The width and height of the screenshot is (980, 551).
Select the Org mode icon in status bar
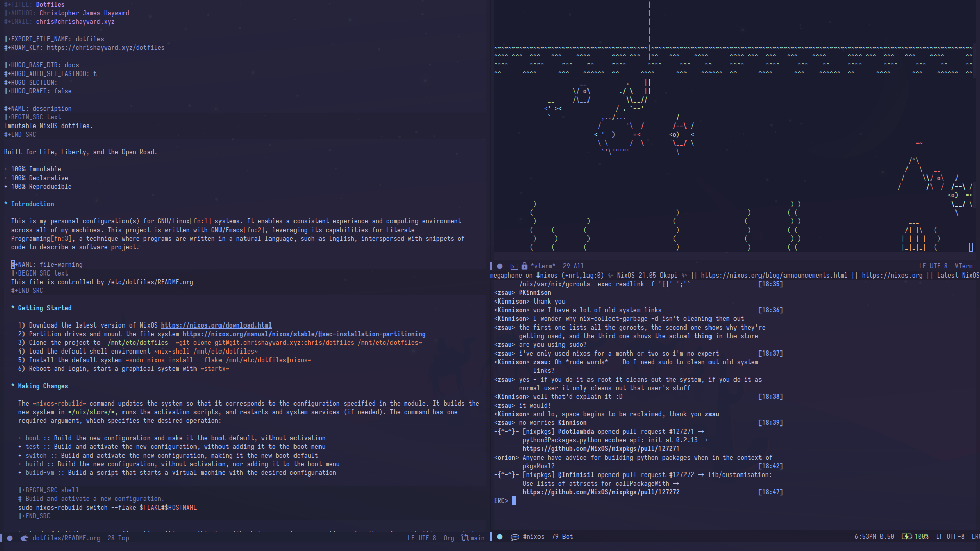[448, 538]
